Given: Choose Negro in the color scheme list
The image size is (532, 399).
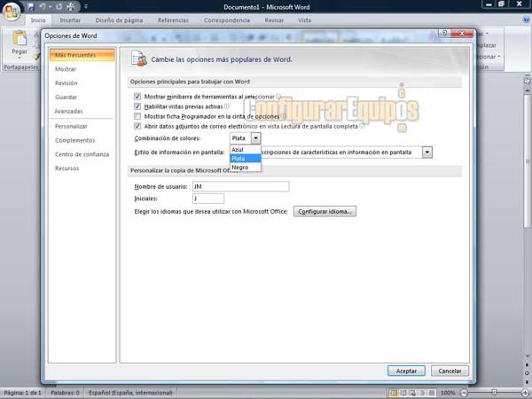Looking at the screenshot, I should tap(246, 168).
